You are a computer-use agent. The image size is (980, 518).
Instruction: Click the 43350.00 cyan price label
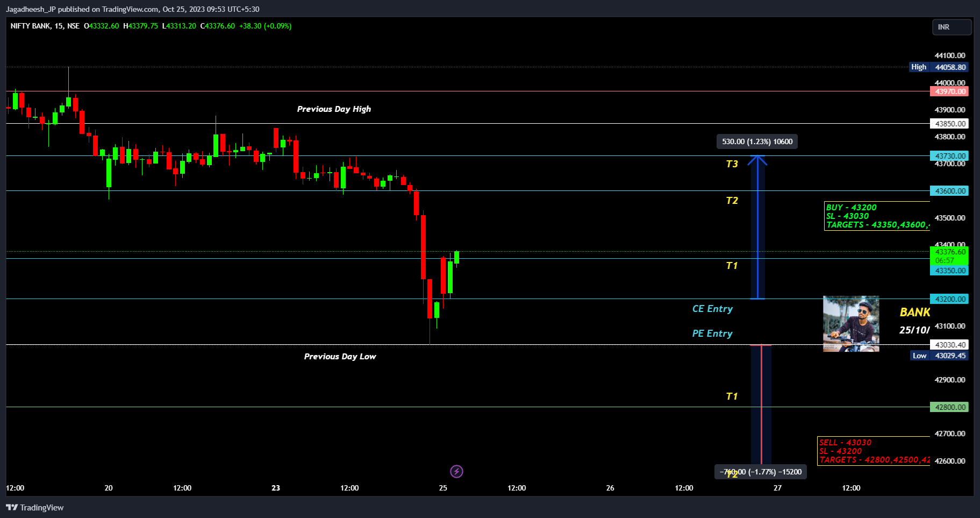(x=949, y=271)
